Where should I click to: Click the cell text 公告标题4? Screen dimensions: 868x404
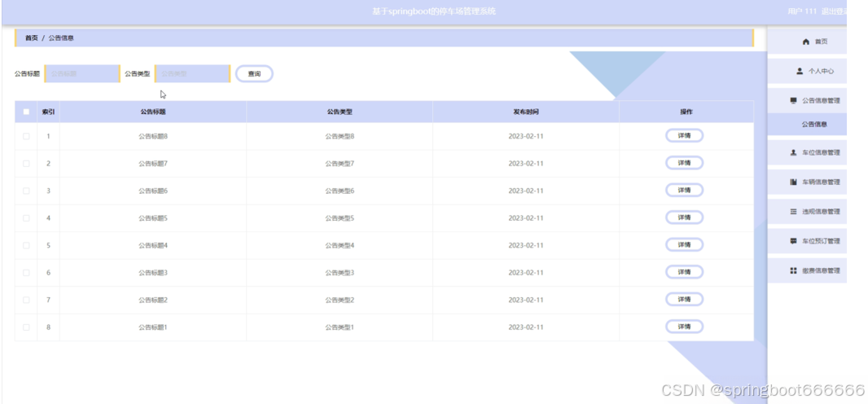click(153, 245)
